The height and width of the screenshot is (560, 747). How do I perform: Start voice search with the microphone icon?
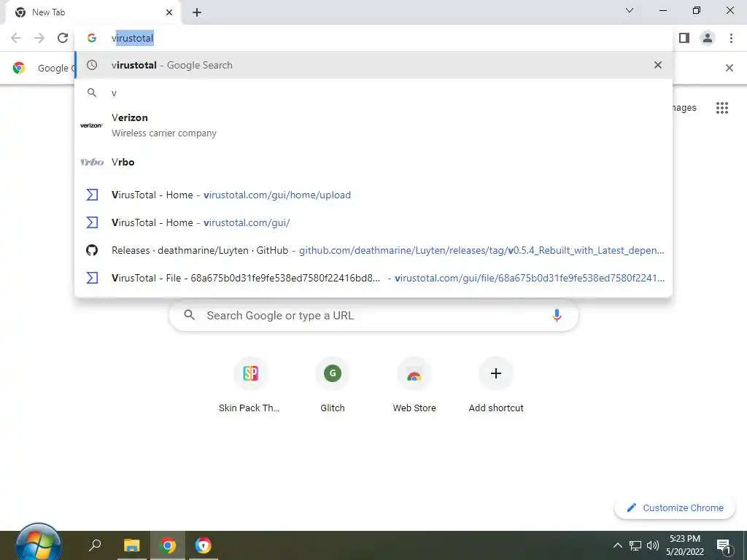pos(557,315)
